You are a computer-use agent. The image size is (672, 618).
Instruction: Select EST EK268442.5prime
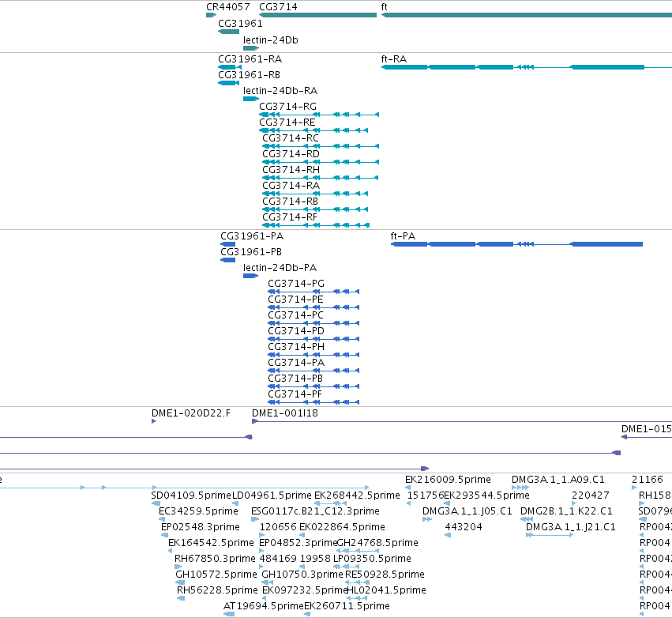[357, 496]
